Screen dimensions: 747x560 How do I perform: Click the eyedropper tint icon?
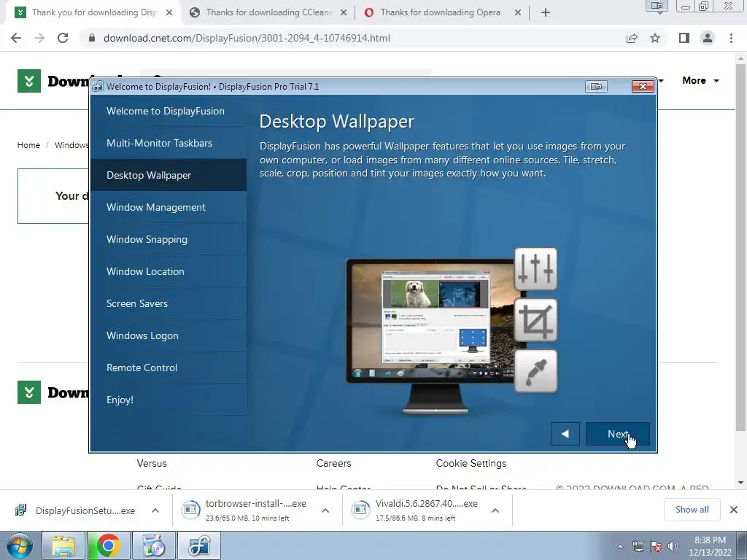tap(536, 371)
